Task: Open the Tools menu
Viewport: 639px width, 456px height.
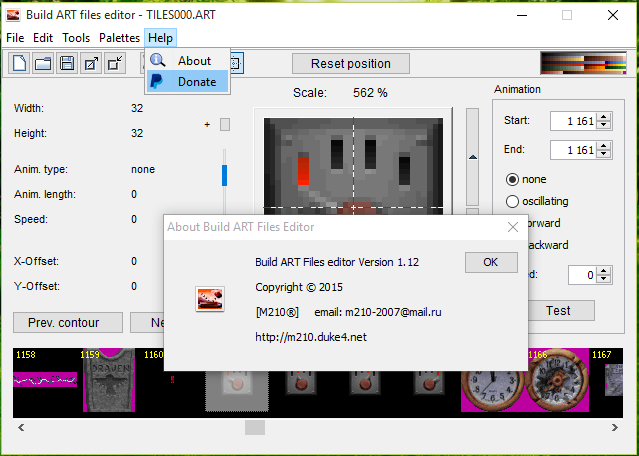Action: pyautogui.click(x=76, y=38)
